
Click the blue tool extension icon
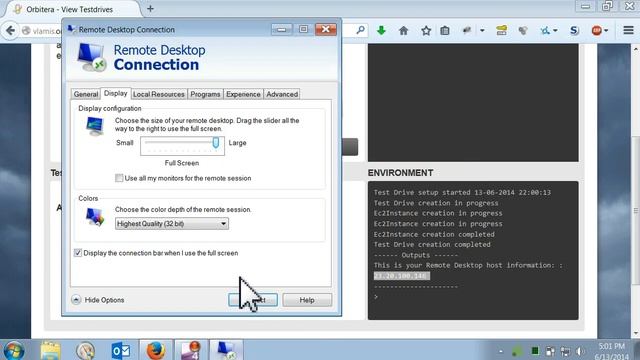coord(545,31)
